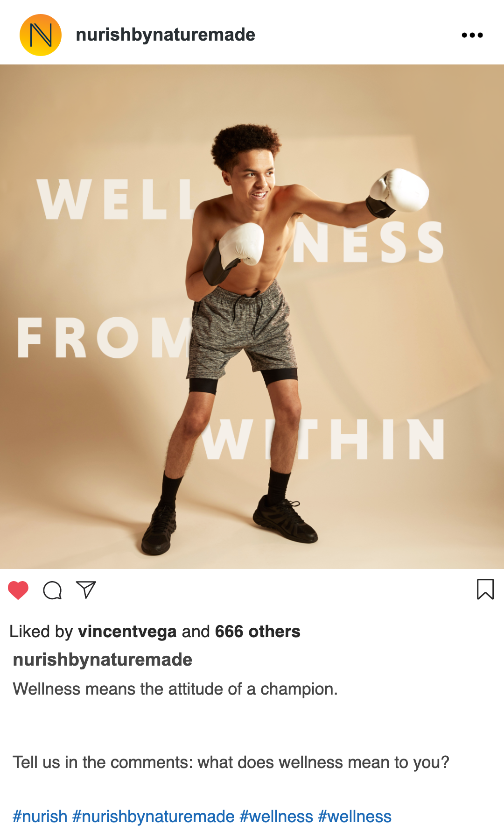The height and width of the screenshot is (831, 504).
Task: Open the #nurishbynaturemade hashtag
Action: pos(154,817)
